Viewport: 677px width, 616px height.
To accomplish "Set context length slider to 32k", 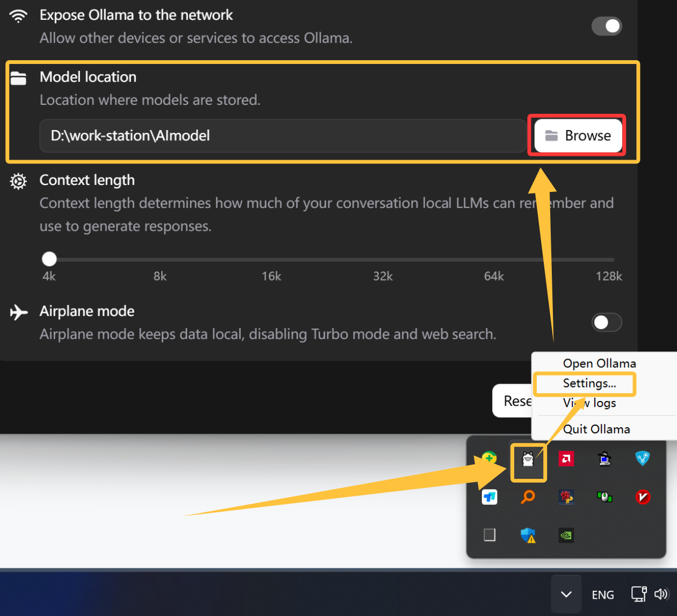I will (383, 260).
